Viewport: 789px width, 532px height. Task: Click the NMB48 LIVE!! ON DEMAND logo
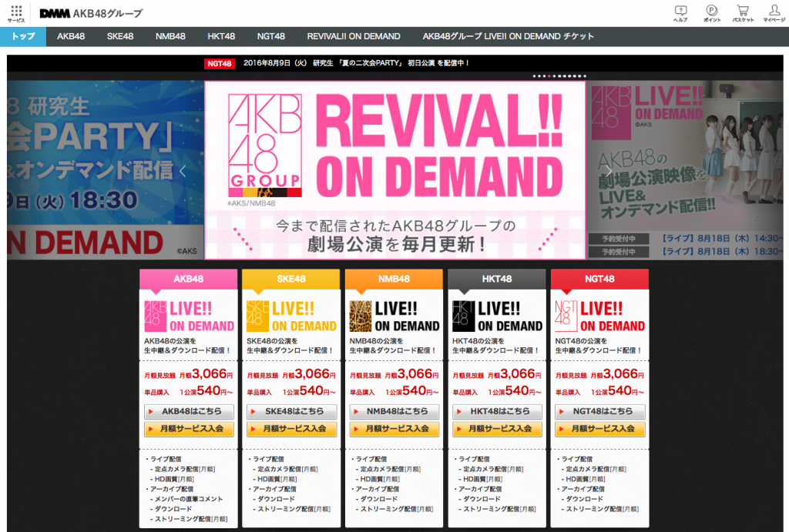click(x=394, y=316)
